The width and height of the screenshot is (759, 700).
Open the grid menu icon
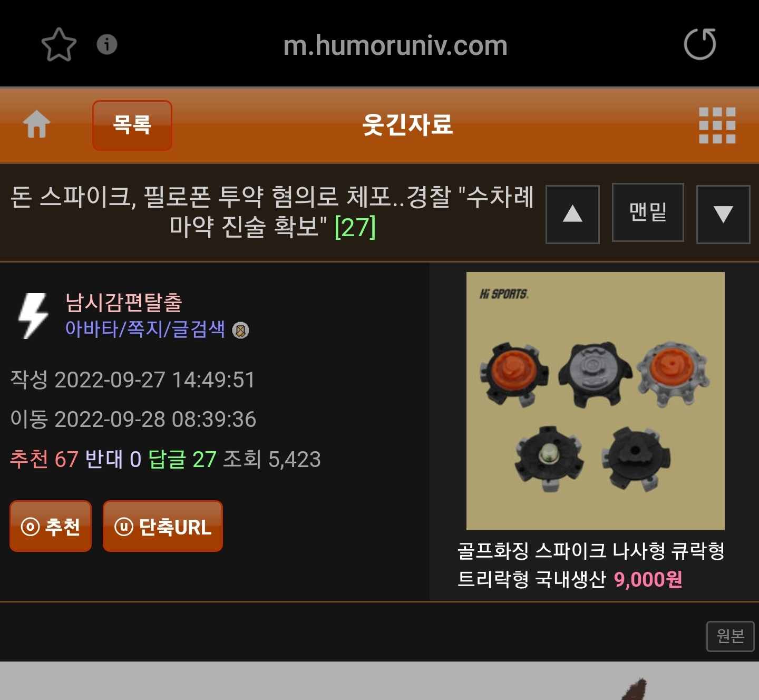(x=717, y=125)
